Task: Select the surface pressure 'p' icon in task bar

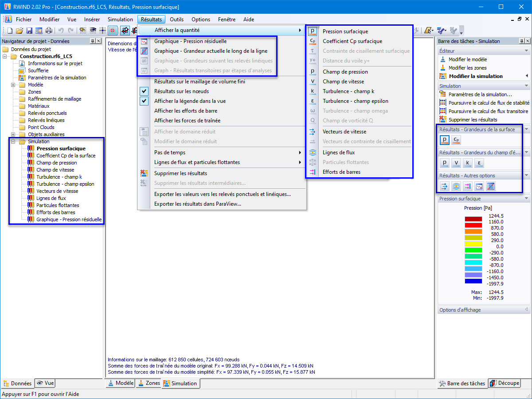Action: (x=445, y=140)
